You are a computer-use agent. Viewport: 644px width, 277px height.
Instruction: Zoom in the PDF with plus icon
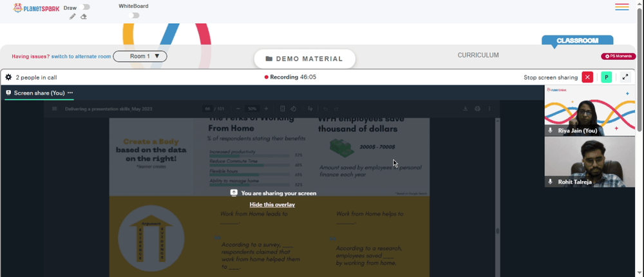pos(266,108)
